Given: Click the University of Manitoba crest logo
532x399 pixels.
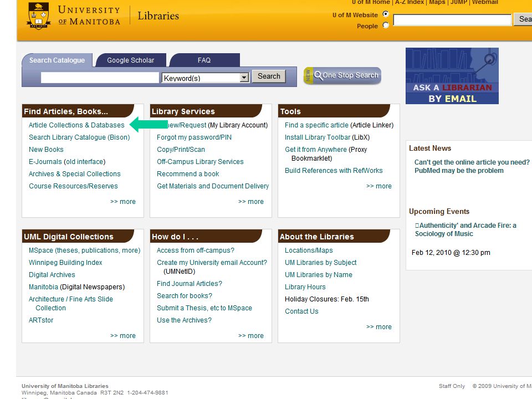Looking at the screenshot, I should (x=39, y=16).
